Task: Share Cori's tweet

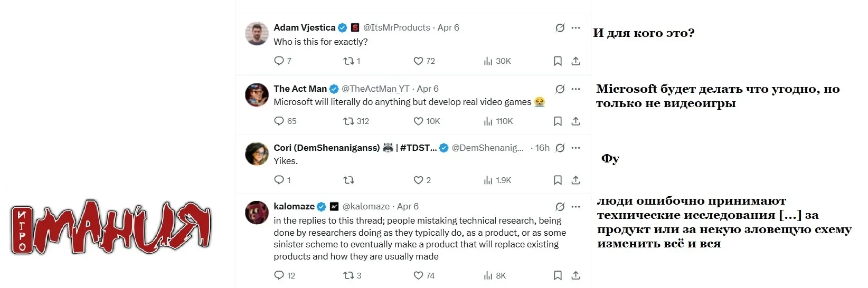Action: (575, 180)
